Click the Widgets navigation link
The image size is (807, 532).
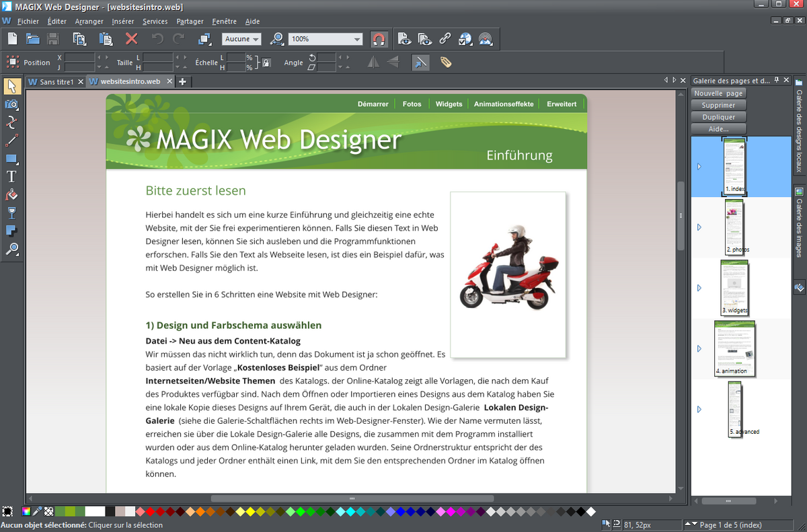[449, 104]
